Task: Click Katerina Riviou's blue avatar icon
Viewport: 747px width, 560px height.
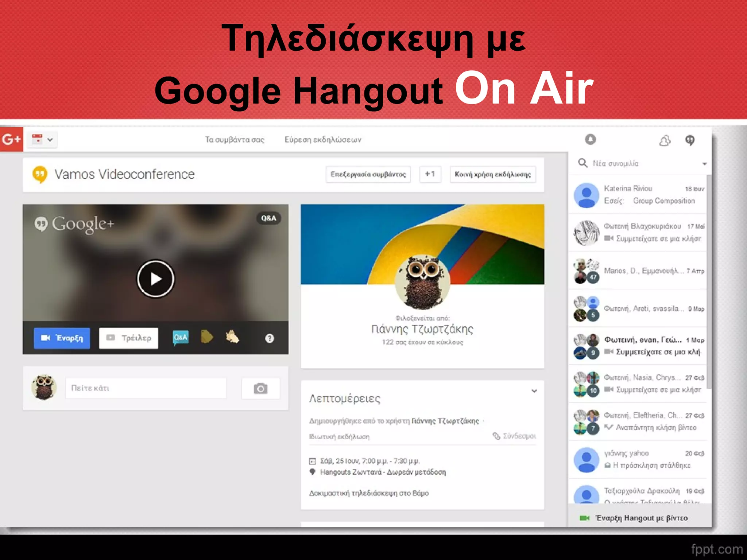Action: click(x=586, y=195)
